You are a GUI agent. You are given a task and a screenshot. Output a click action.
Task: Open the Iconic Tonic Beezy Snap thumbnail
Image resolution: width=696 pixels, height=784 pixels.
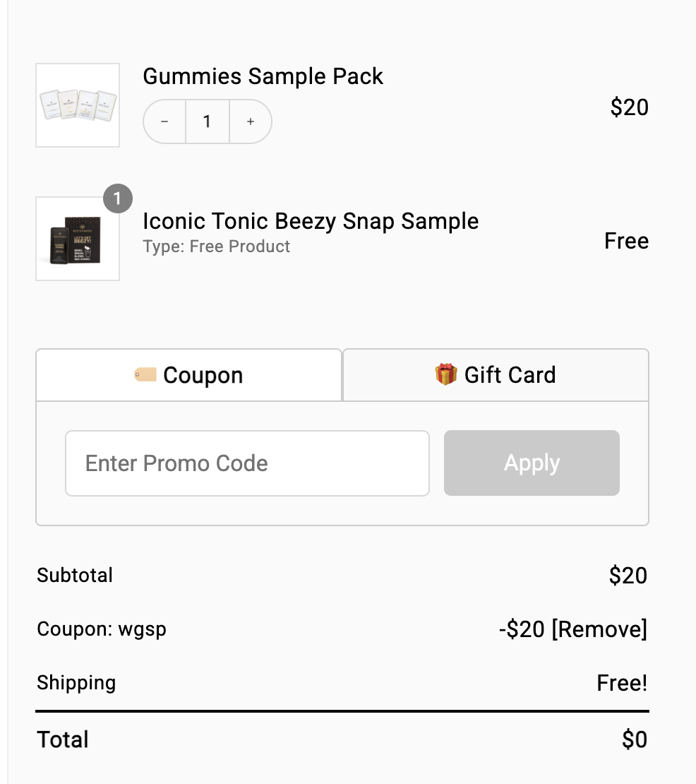(x=78, y=239)
